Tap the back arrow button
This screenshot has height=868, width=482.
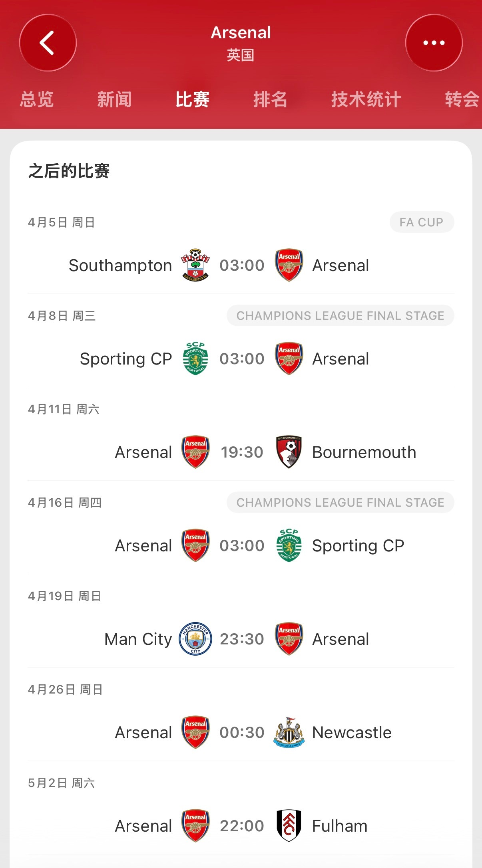click(x=48, y=43)
